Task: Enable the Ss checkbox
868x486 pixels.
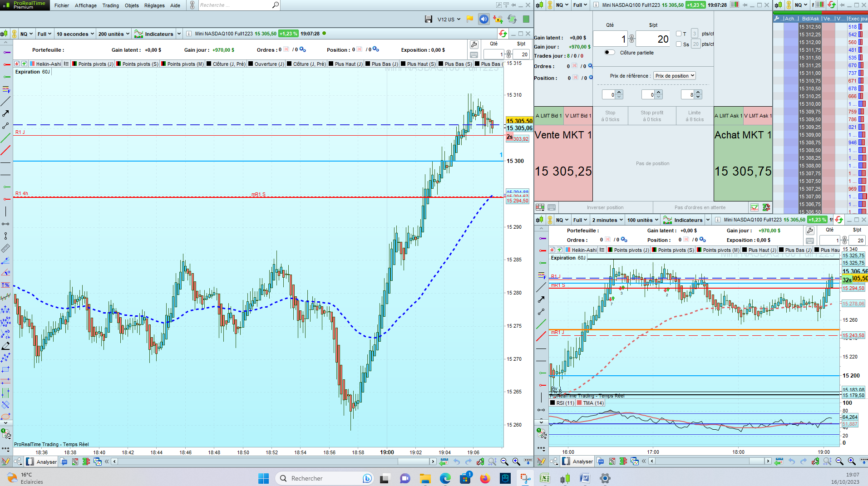Action: 679,44
